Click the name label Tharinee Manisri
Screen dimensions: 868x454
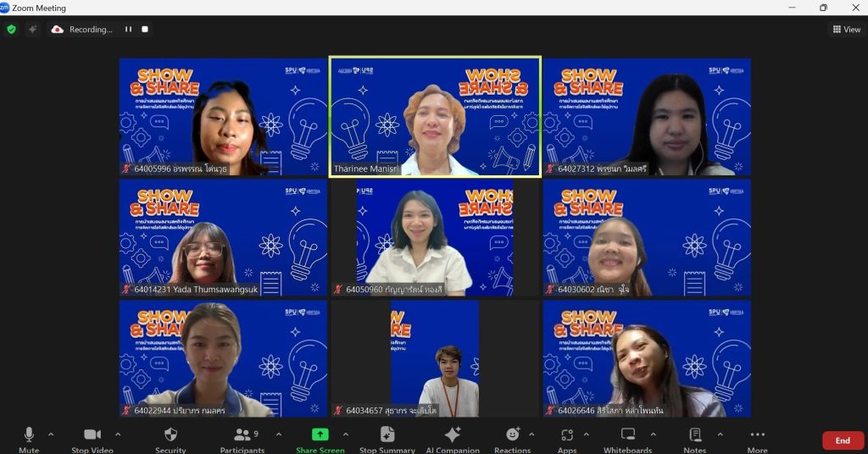365,169
